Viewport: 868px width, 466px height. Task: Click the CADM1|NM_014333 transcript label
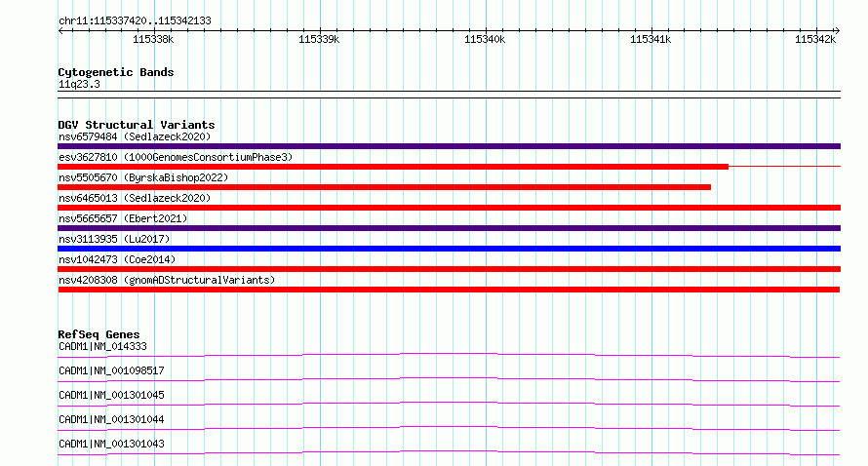[x=102, y=346]
